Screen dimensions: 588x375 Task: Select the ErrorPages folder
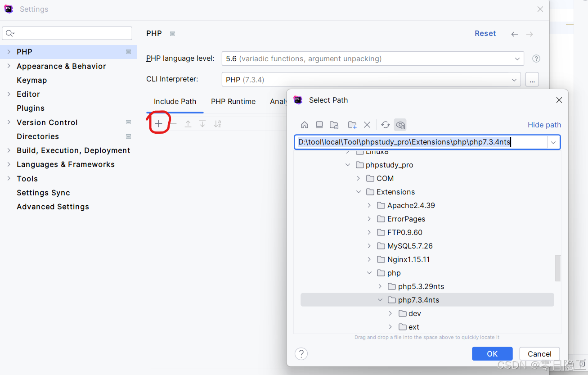point(406,219)
